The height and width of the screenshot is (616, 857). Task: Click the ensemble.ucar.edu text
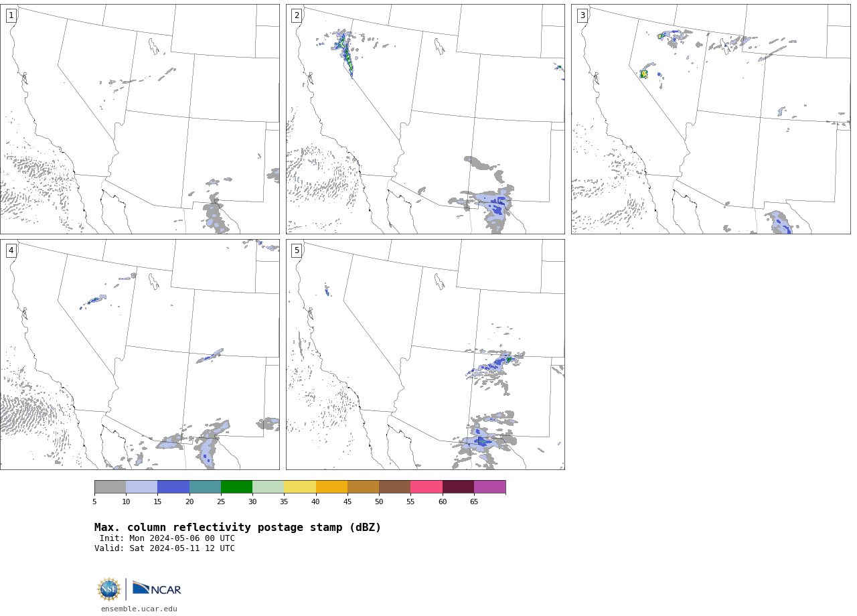tap(139, 609)
